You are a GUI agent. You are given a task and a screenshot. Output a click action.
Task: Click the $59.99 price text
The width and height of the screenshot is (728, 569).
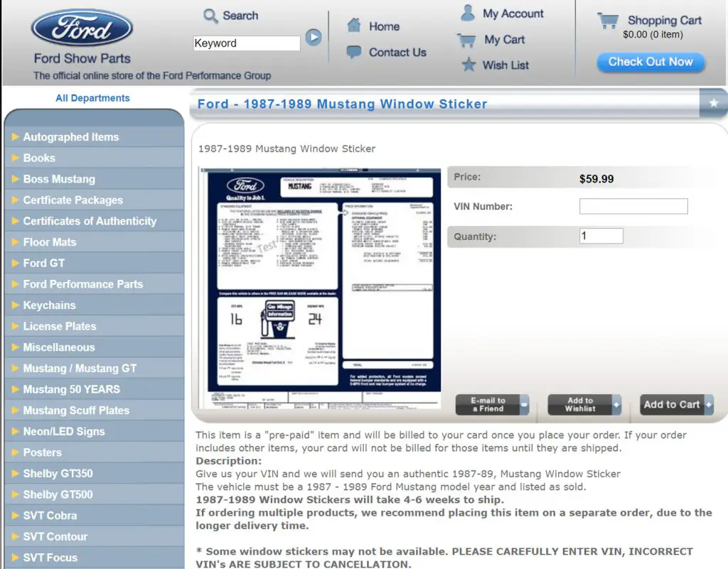(x=596, y=178)
